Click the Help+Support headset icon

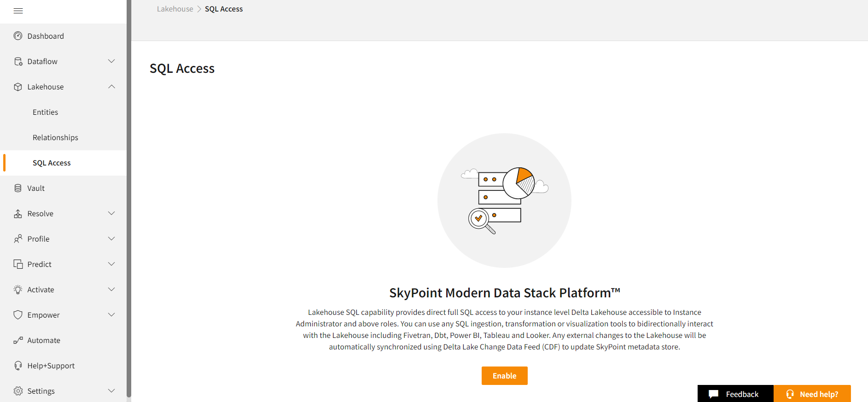coord(18,366)
